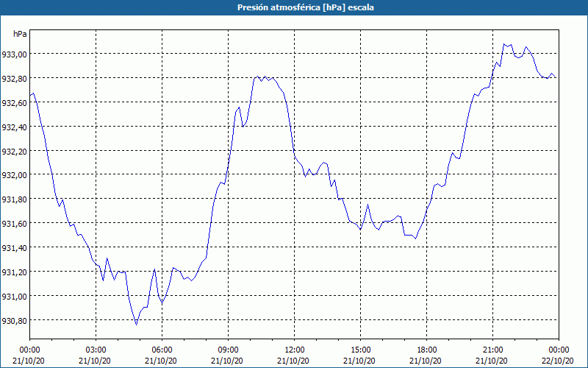588x368 pixels.
Task: Click the 932,20 y-axis value
Action: click(14, 152)
